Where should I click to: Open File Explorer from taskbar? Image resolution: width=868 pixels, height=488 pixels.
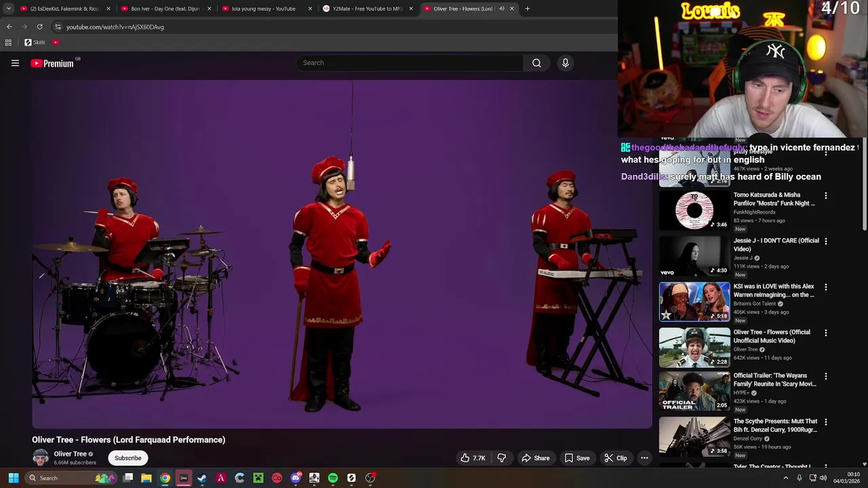click(x=146, y=478)
